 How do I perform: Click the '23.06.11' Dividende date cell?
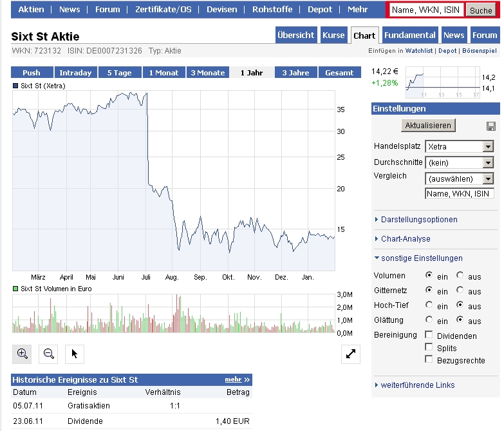click(28, 421)
